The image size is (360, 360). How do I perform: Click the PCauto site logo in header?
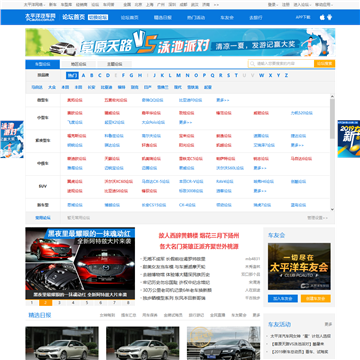click(x=41, y=17)
